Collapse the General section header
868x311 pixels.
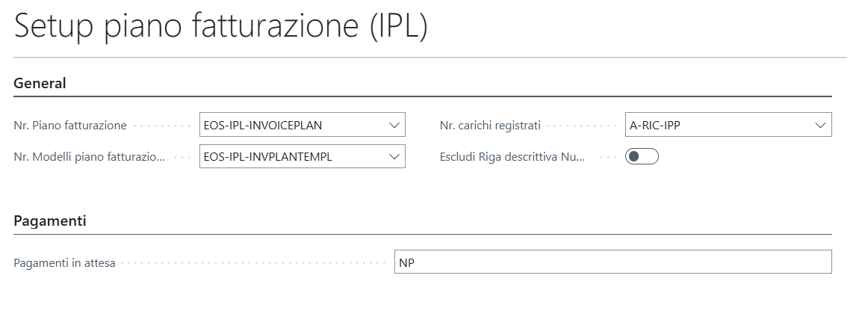point(40,83)
